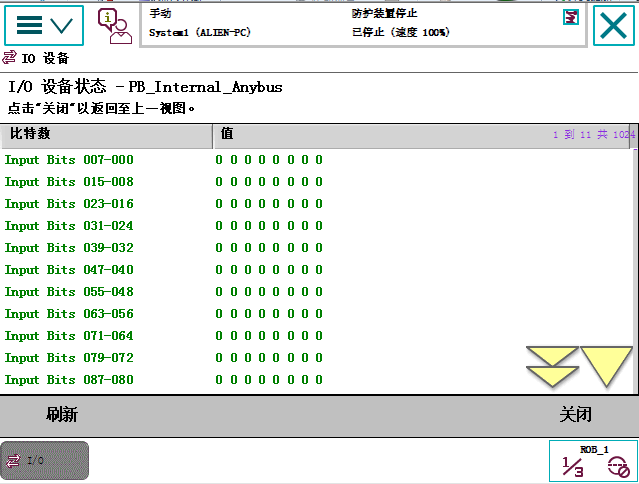The width and height of the screenshot is (639, 484).
Task: Click the 值 column header
Action: click(x=380, y=134)
